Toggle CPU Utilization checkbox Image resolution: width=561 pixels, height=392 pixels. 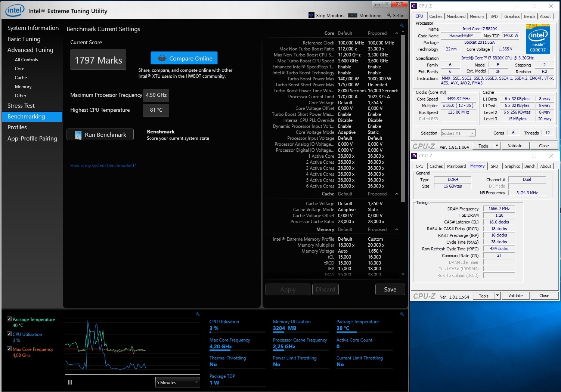click(9, 334)
